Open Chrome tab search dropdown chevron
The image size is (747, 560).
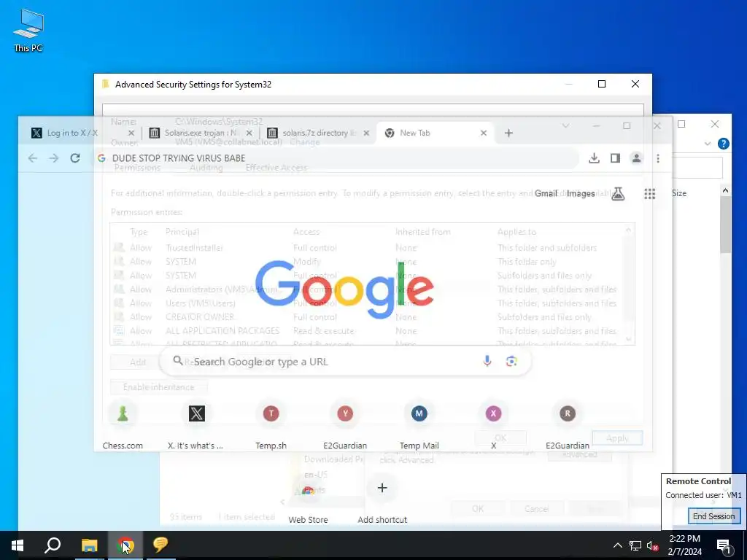click(x=565, y=125)
